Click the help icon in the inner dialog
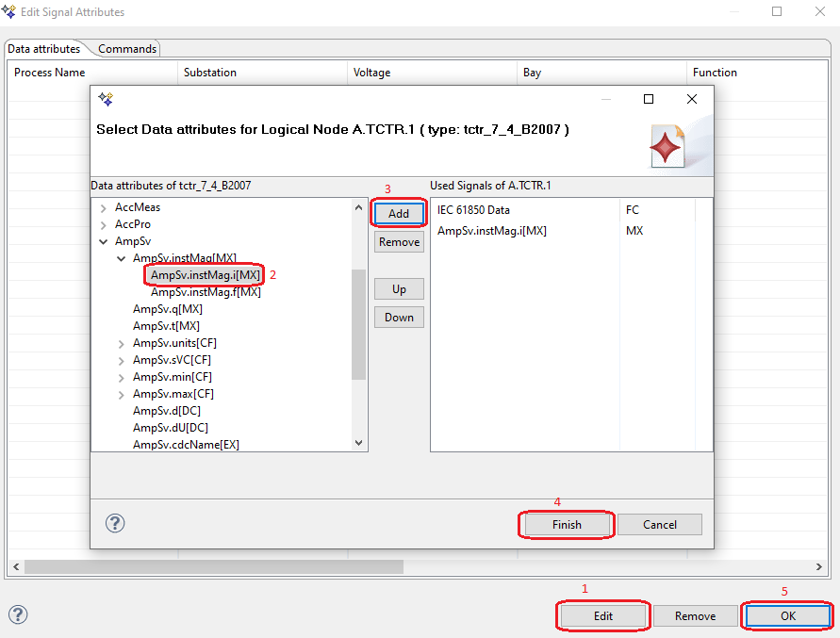 click(x=115, y=524)
